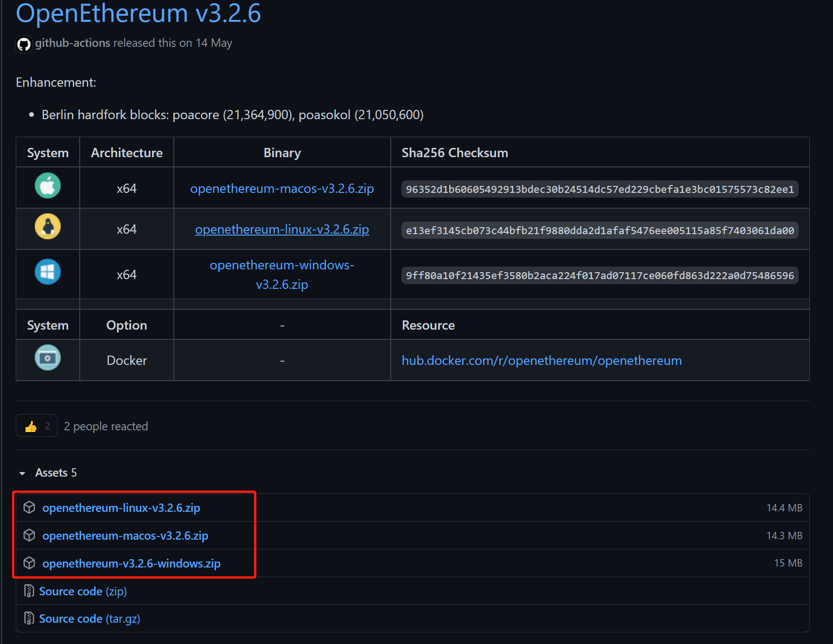Click the Architecture column header
Image resolution: width=833 pixels, height=644 pixels.
(127, 153)
